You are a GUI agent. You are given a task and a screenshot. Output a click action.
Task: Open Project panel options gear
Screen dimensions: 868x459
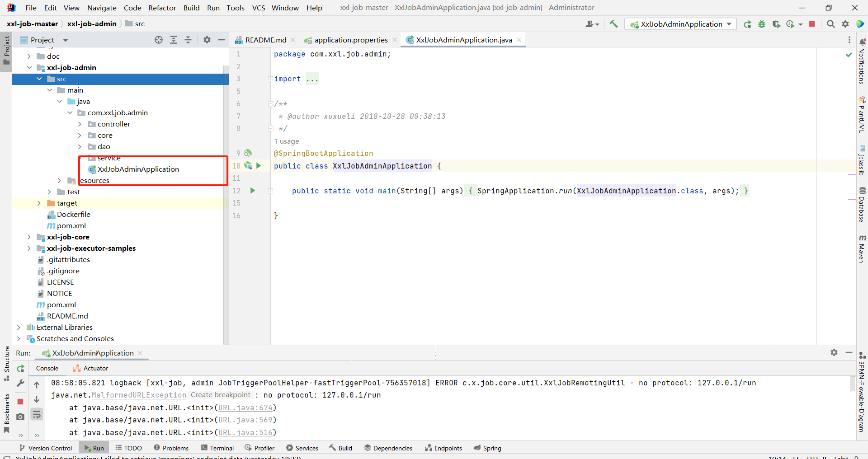click(207, 40)
